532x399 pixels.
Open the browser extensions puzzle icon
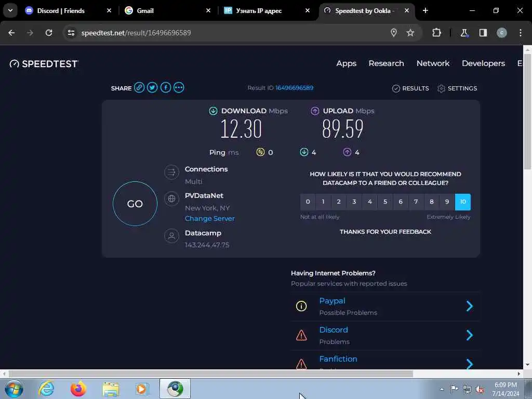tap(436, 33)
